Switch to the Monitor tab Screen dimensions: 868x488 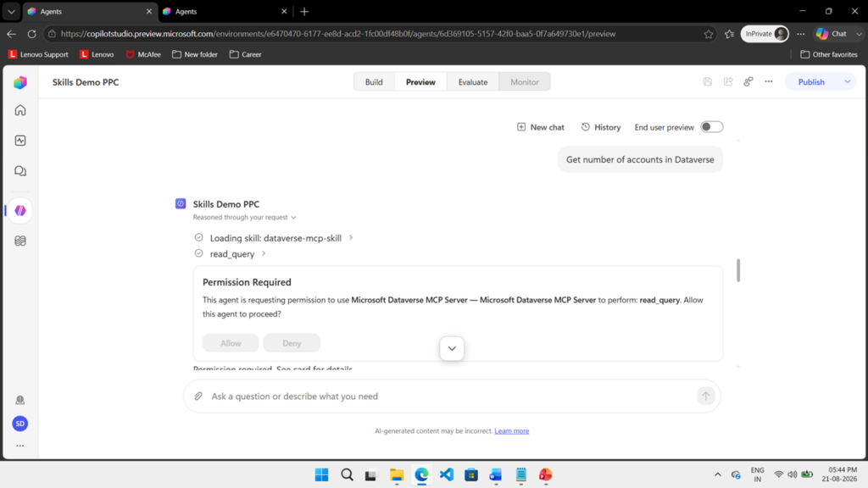coord(524,82)
